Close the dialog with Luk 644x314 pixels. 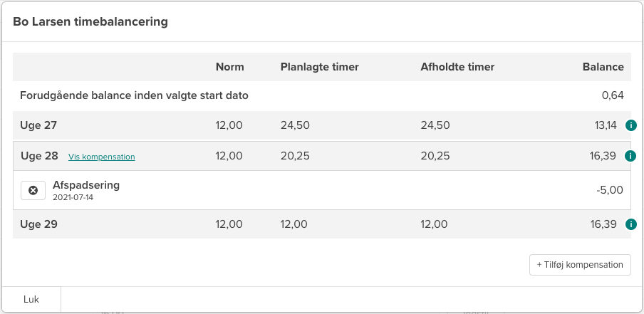[x=31, y=300]
